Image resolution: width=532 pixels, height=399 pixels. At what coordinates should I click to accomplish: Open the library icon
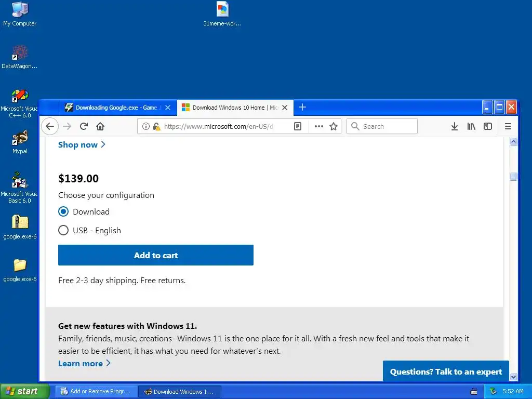tap(471, 127)
